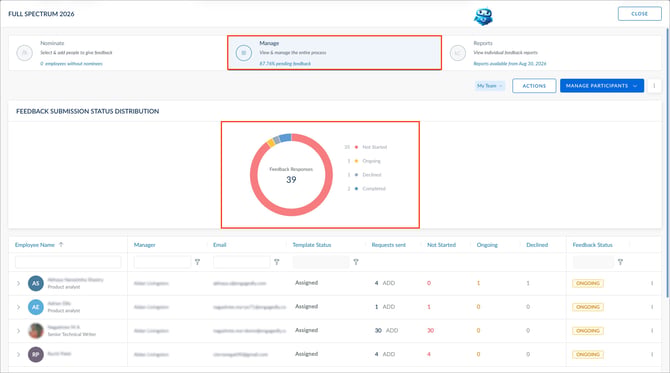
Task: Sort by Requests sent column header
Action: (388, 245)
